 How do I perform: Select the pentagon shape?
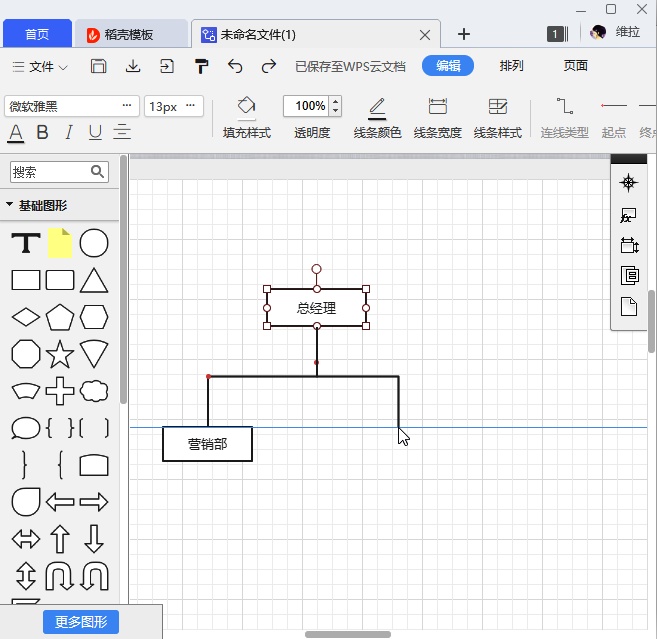tap(59, 317)
